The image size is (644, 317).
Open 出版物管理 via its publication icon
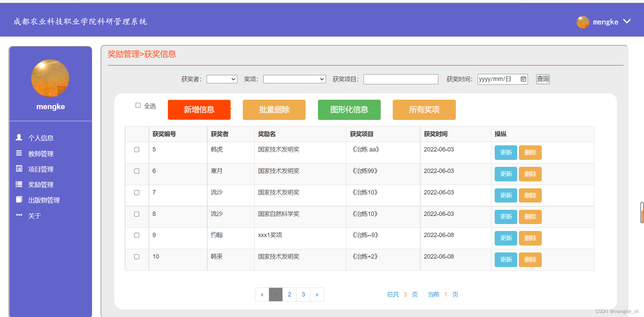(x=19, y=199)
